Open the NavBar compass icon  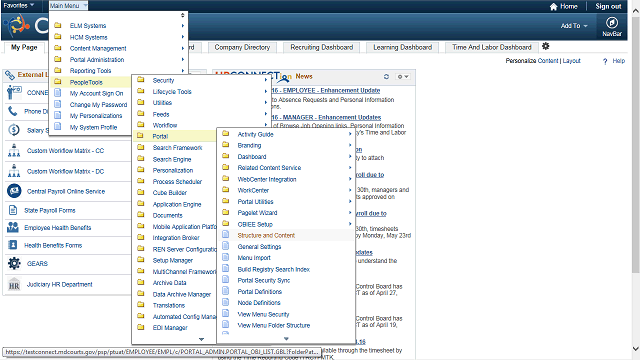coord(611,22)
